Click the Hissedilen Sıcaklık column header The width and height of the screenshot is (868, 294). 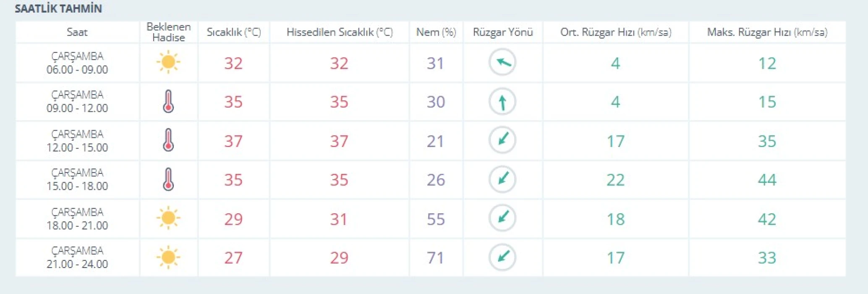[x=340, y=32]
